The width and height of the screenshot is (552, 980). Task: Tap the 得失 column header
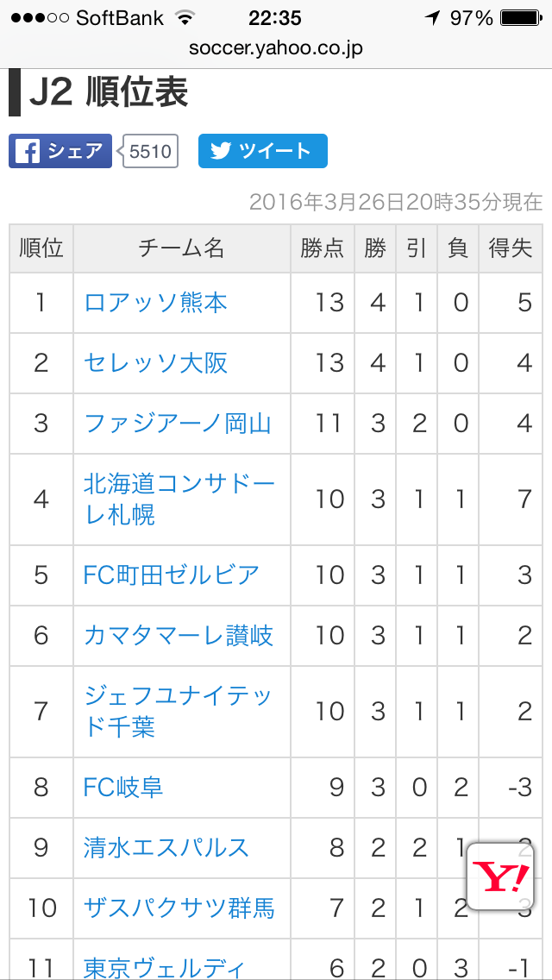coord(510,248)
